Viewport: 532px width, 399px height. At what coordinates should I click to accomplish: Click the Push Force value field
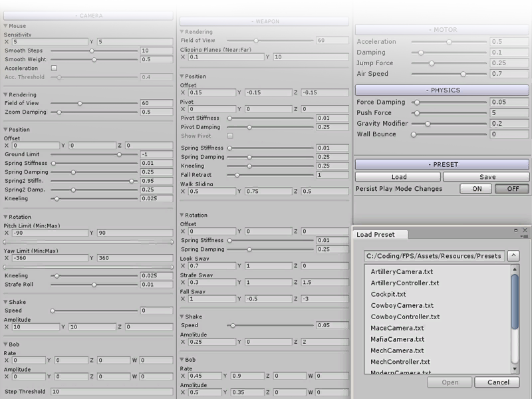(x=509, y=112)
